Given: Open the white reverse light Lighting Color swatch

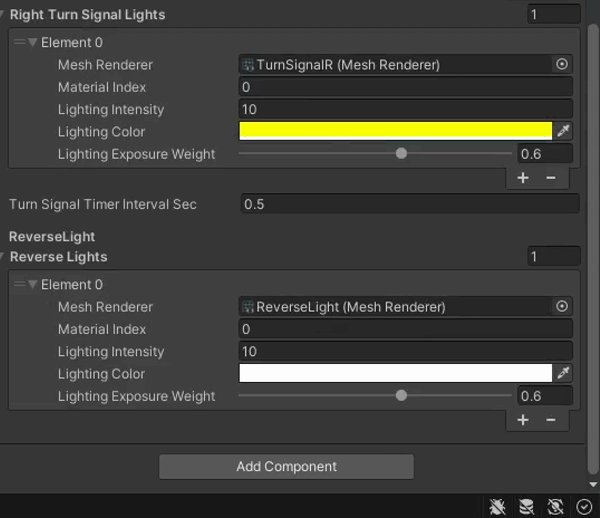Looking at the screenshot, I should [396, 373].
